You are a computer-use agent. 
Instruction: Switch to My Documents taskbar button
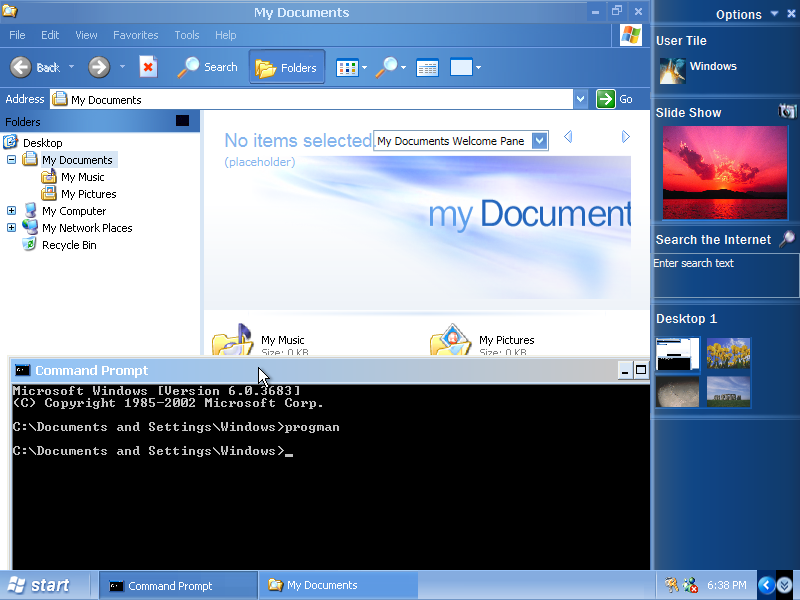338,586
